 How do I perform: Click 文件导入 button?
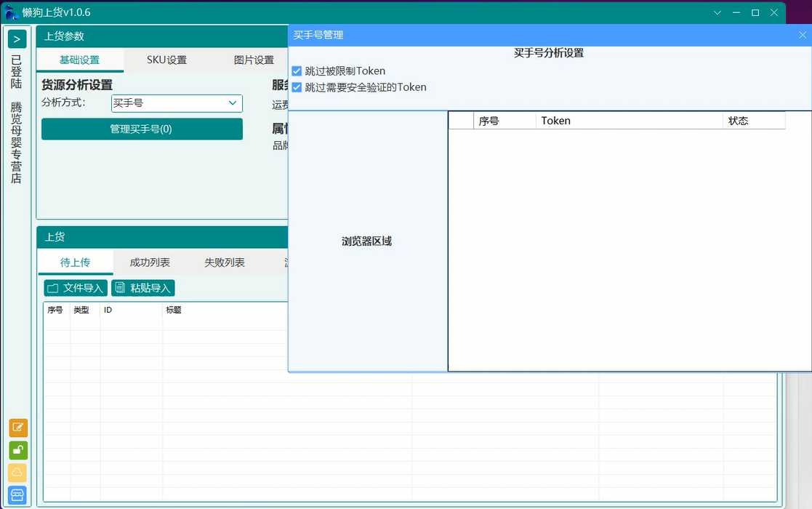(76, 288)
